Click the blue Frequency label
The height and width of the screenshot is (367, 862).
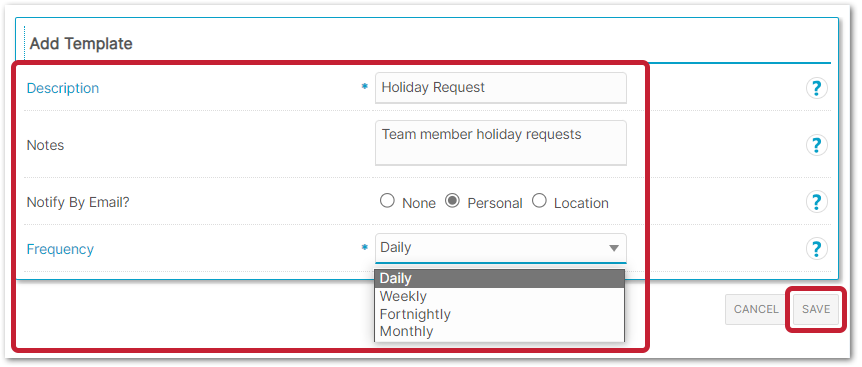click(60, 249)
